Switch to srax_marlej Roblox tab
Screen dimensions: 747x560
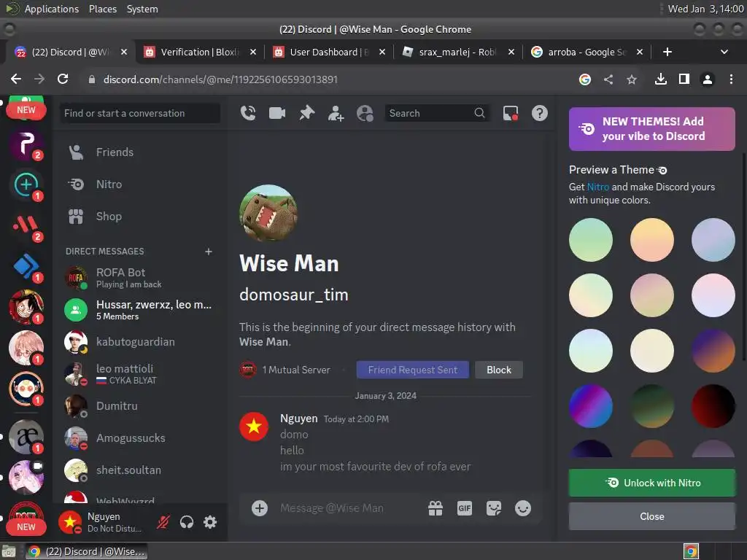point(457,52)
